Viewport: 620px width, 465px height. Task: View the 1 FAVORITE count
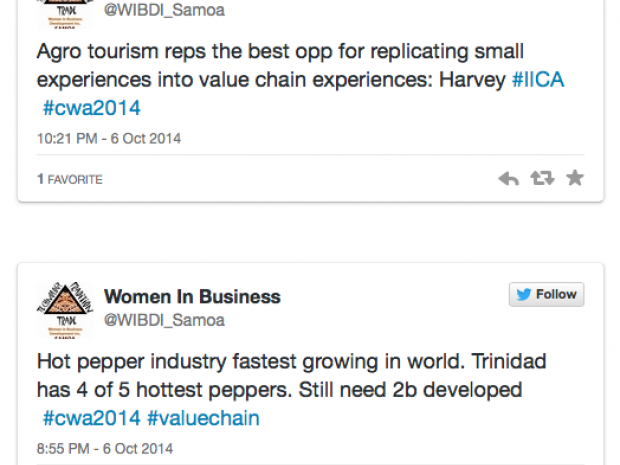click(x=70, y=179)
